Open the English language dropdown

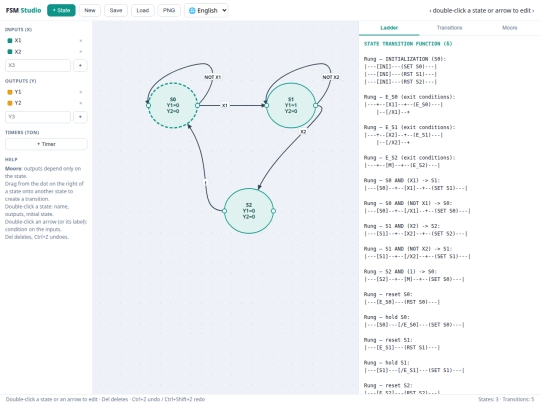(206, 10)
